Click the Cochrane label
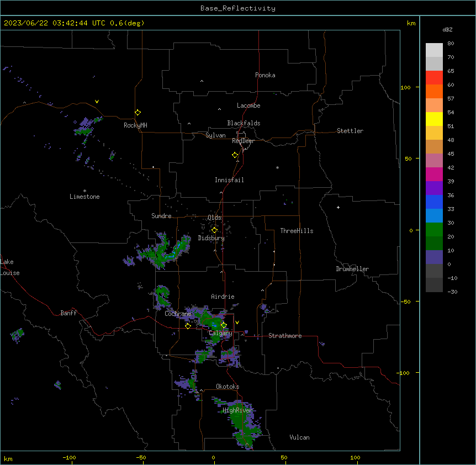Image resolution: width=476 pixels, height=465 pixels. [178, 314]
